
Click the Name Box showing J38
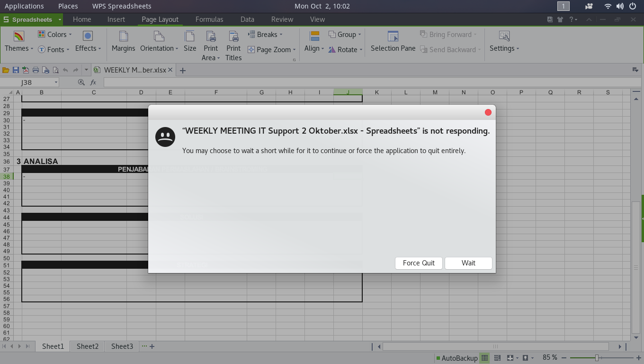(30, 82)
